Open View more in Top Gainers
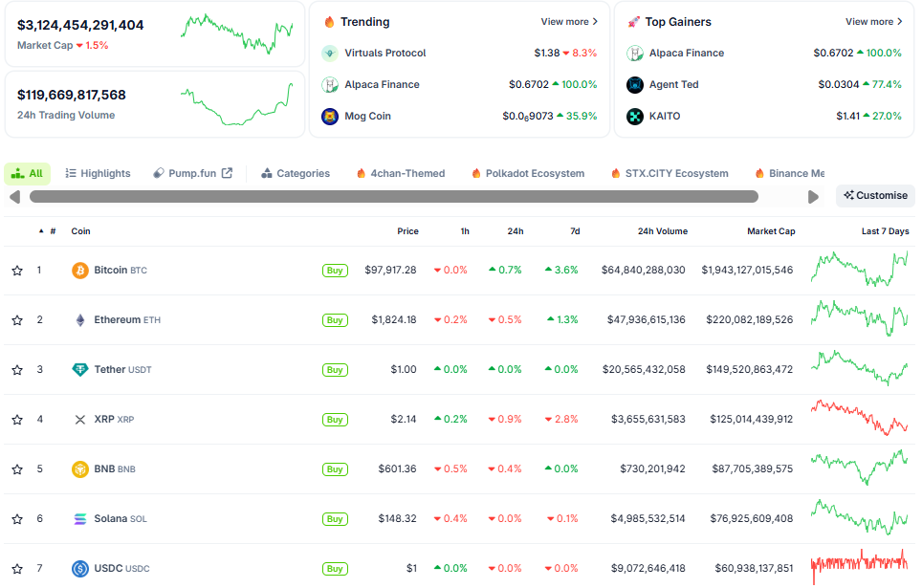 click(x=873, y=22)
